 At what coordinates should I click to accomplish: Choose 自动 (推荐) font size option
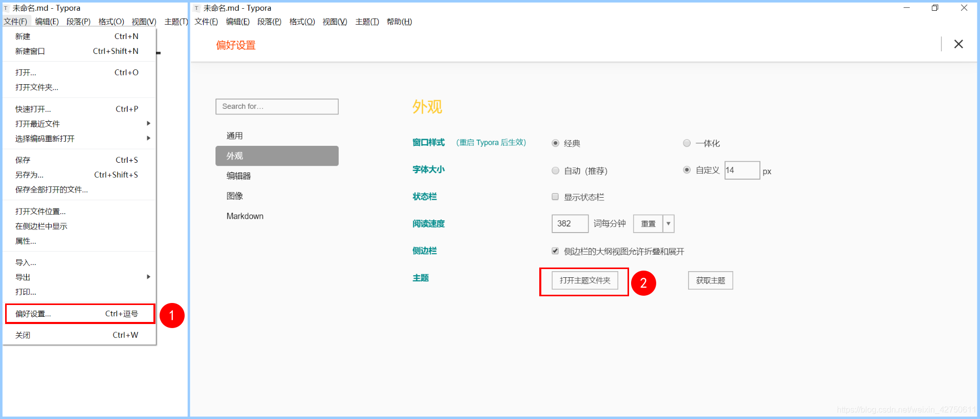[555, 170]
